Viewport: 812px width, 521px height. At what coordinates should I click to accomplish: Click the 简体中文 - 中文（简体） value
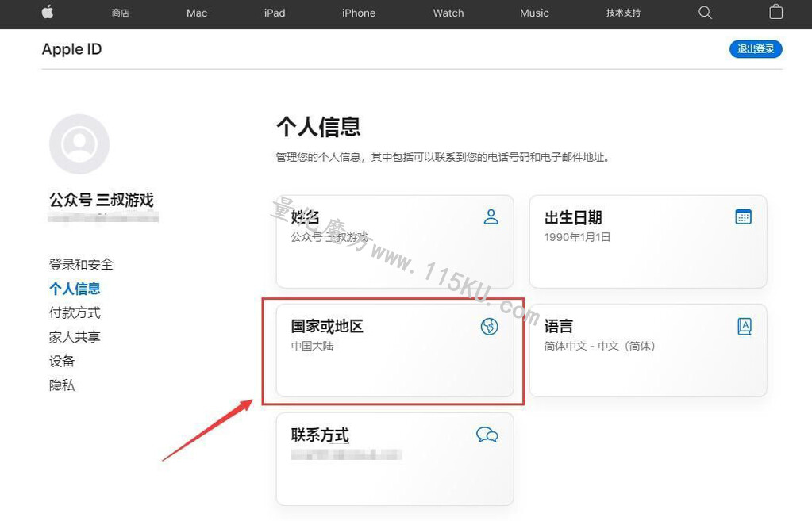600,346
